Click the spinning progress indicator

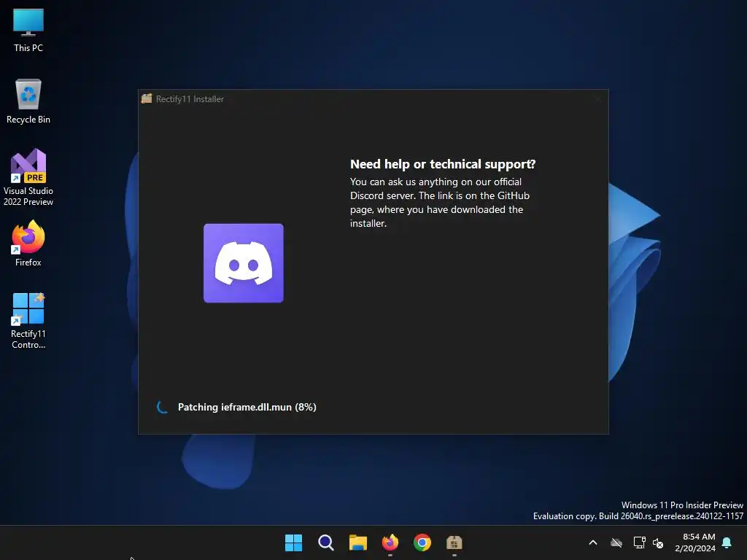pos(162,407)
